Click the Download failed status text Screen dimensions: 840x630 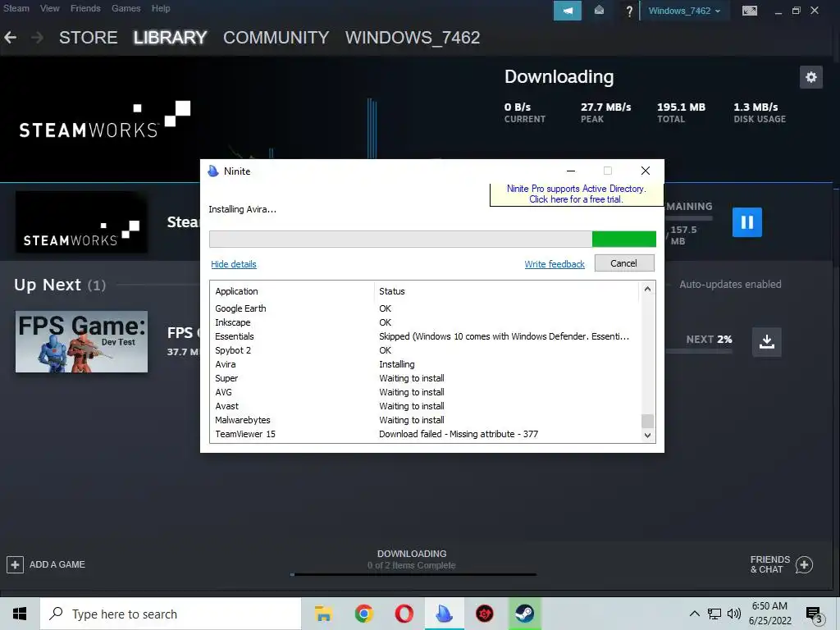[x=458, y=434]
